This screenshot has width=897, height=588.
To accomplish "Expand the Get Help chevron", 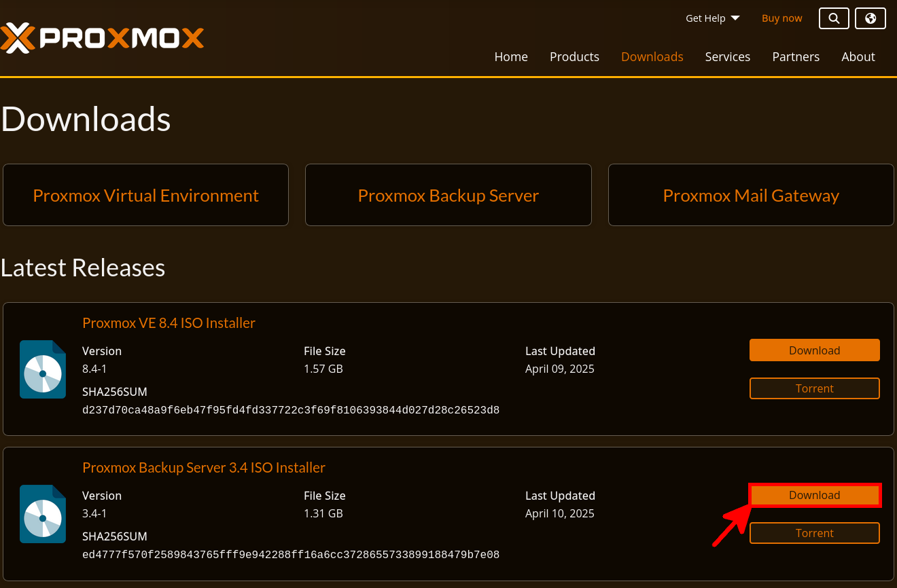I will coord(737,18).
